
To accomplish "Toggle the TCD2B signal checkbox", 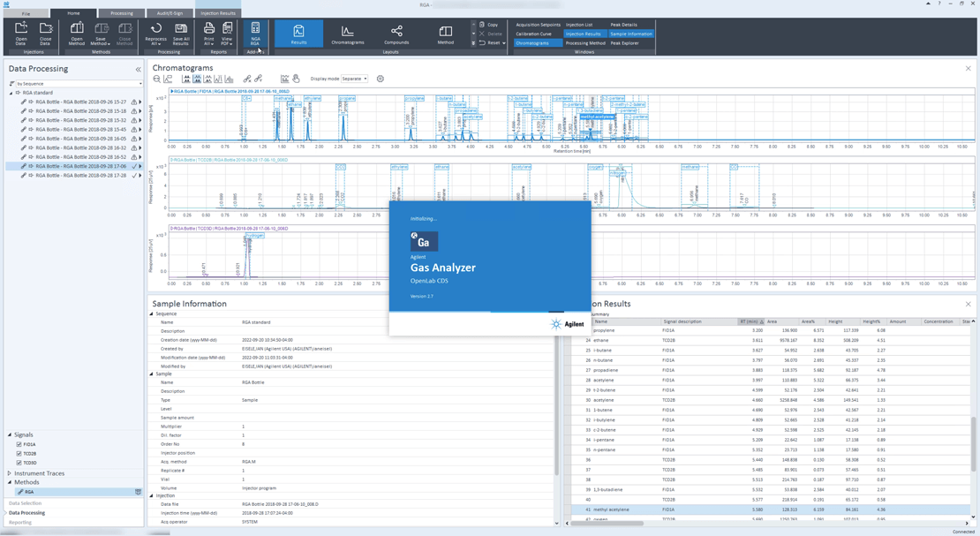I will [x=19, y=454].
